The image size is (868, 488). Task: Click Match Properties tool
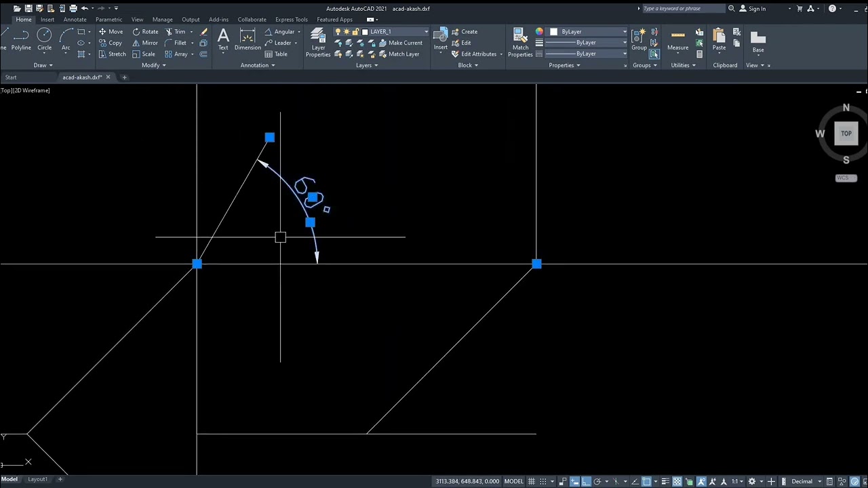(520, 42)
